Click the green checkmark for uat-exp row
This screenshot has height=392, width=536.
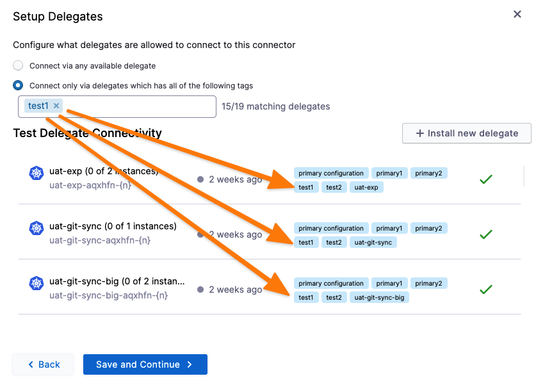[x=486, y=180]
